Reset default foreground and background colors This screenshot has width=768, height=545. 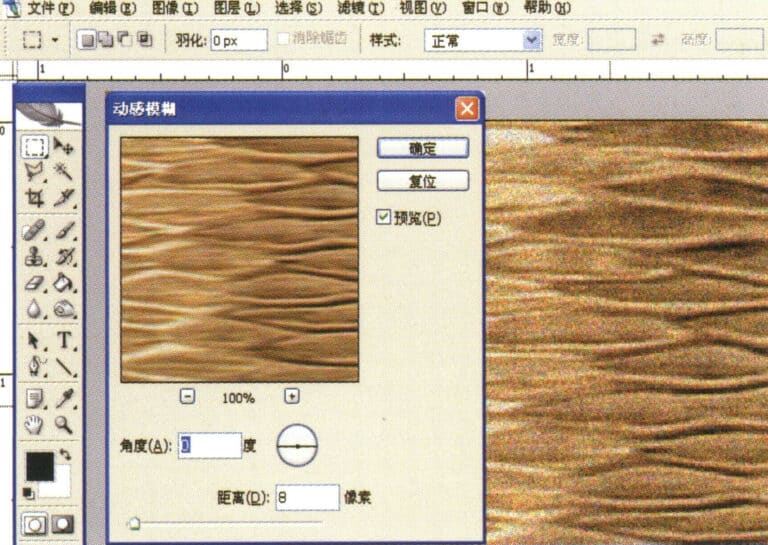pos(28,493)
